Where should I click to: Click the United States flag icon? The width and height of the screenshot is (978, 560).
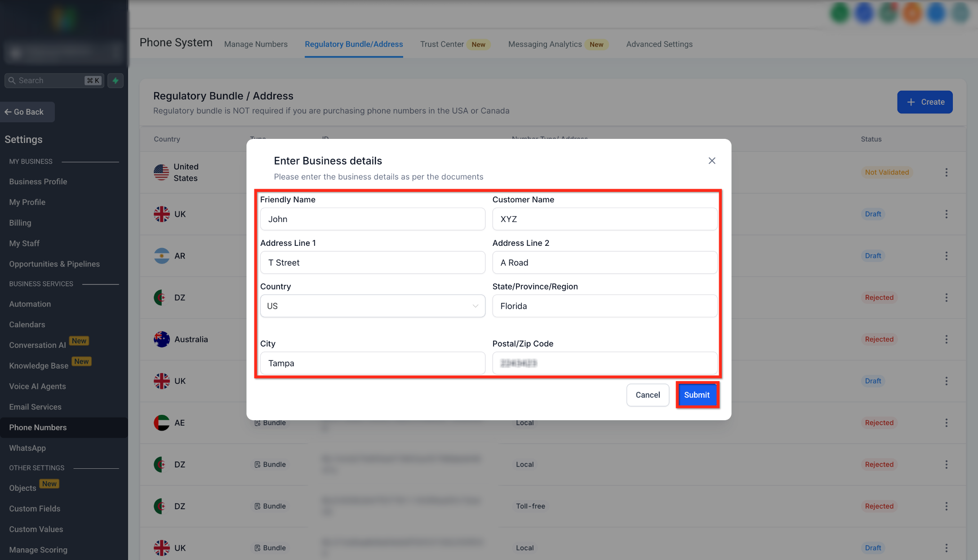(161, 173)
